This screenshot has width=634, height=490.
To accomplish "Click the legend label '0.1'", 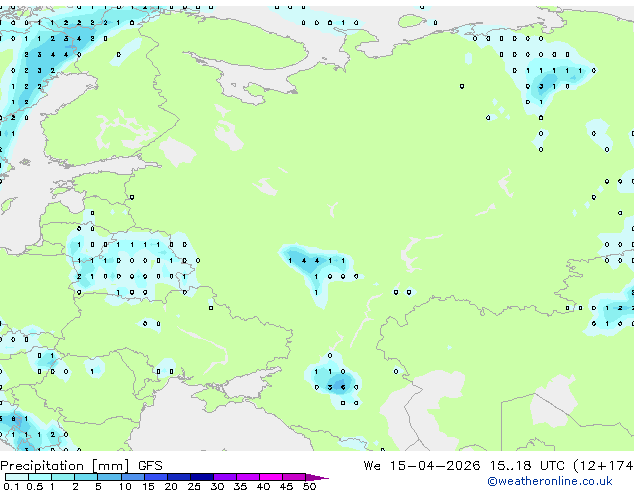I will pyautogui.click(x=11, y=486).
